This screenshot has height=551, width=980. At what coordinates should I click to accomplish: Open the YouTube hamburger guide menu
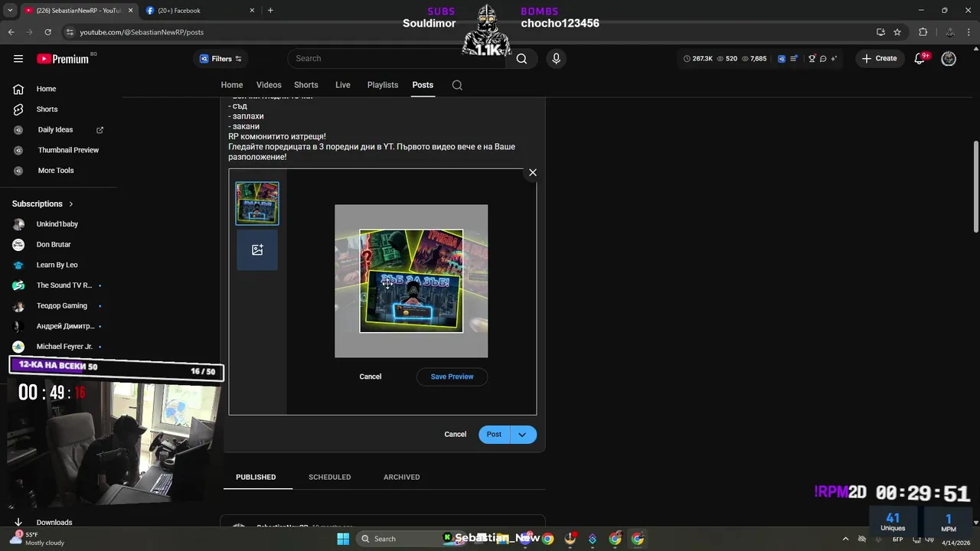click(18, 59)
